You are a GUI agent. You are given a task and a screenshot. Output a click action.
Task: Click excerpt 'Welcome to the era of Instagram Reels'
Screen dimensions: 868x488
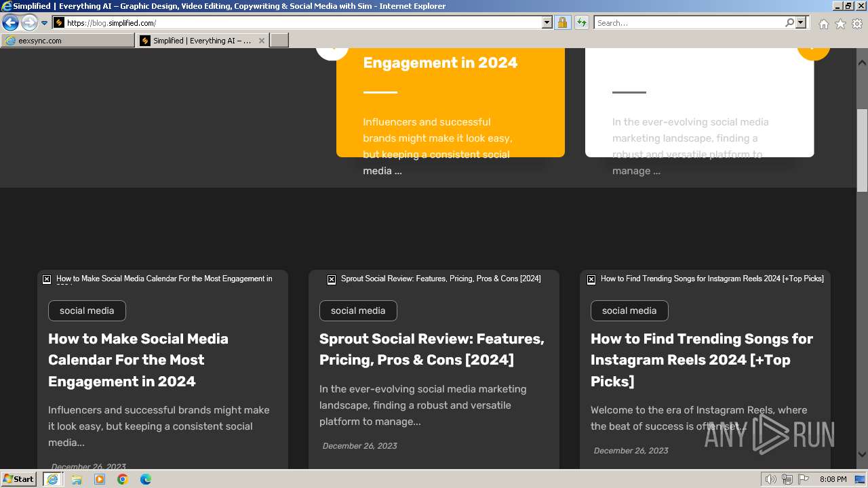pos(698,410)
